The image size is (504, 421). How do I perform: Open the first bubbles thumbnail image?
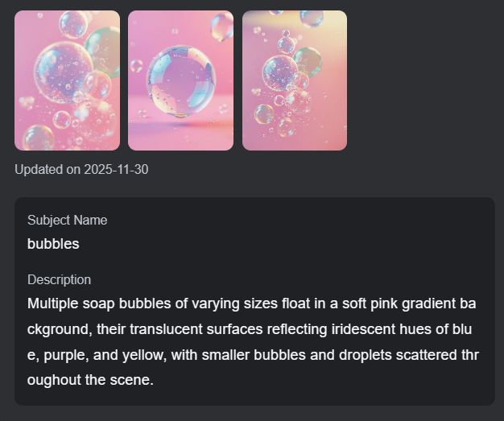click(67, 80)
